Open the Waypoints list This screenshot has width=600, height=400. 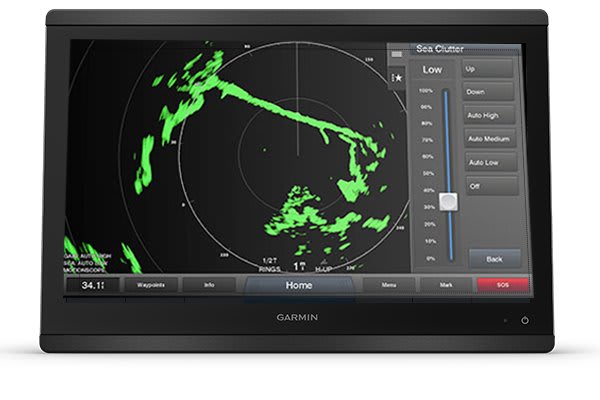(x=151, y=285)
